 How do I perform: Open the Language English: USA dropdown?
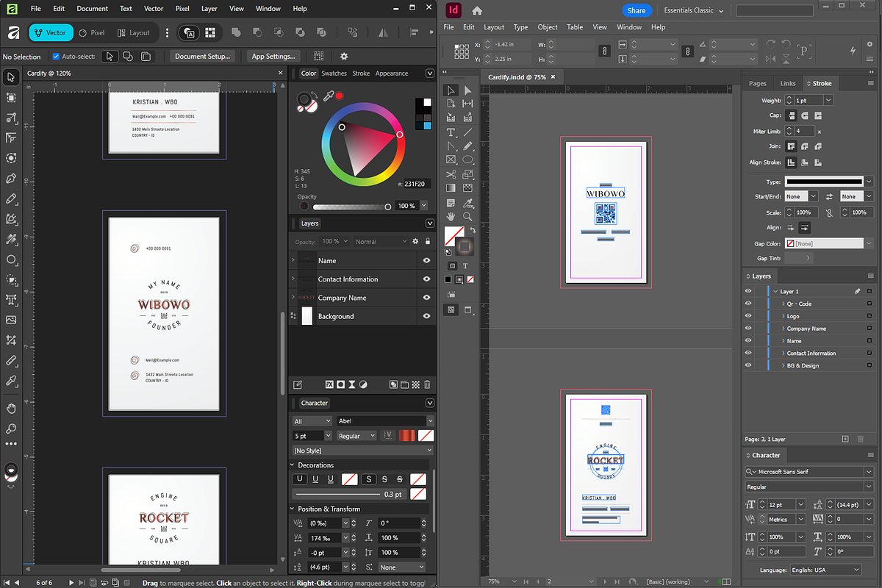tap(825, 570)
